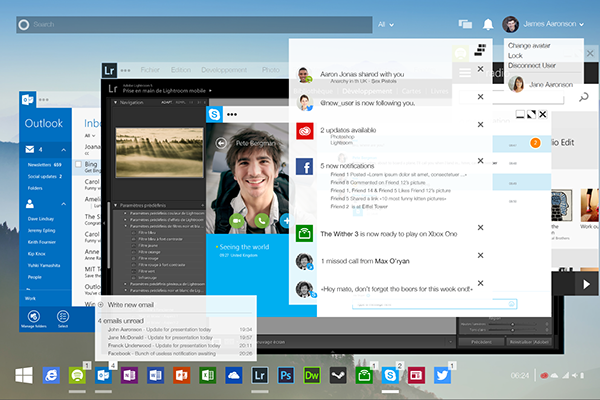This screenshot has height=400, width=600.
Task: Open Outlook taskbar icon with badge 4
Action: click(x=103, y=375)
